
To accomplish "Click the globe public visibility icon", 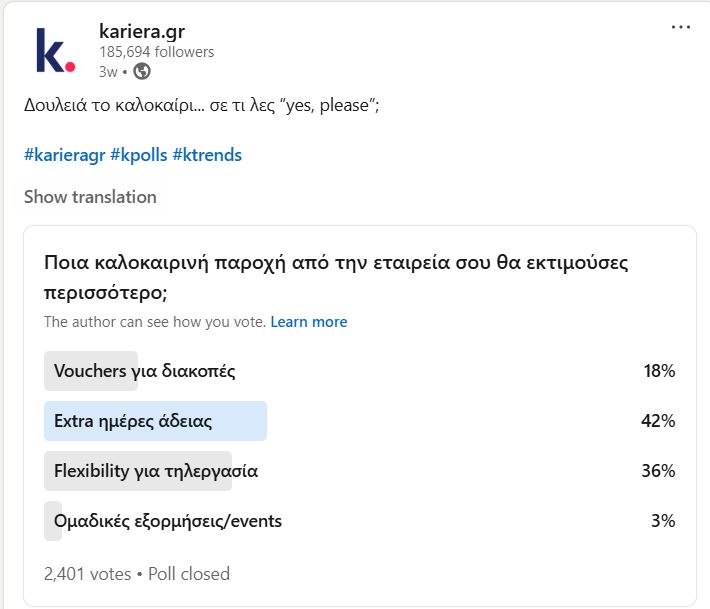I will point(142,71).
